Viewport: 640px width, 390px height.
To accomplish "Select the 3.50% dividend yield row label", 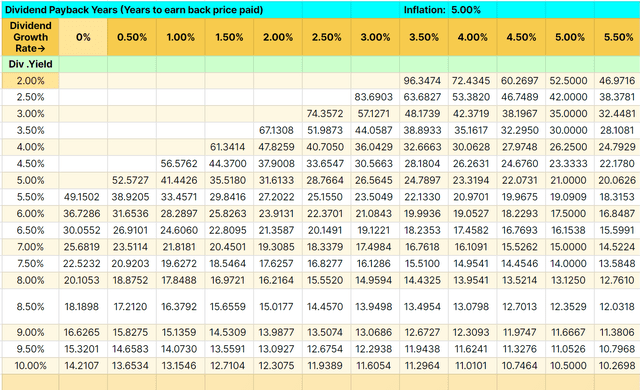I will tap(31, 131).
